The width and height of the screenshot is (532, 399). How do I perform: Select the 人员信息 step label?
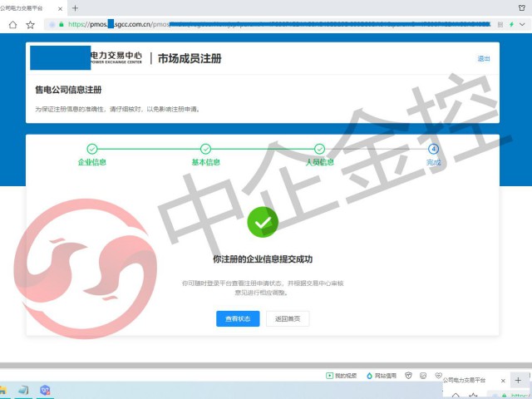(x=319, y=162)
